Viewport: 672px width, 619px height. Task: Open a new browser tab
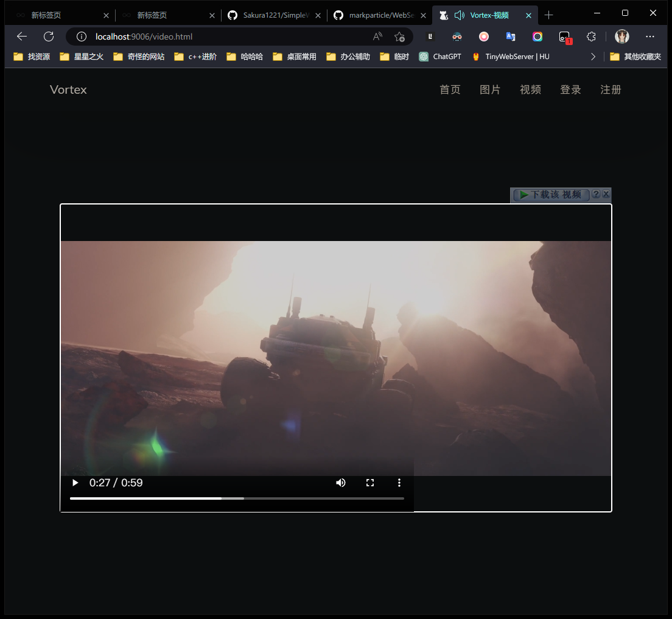(x=548, y=15)
